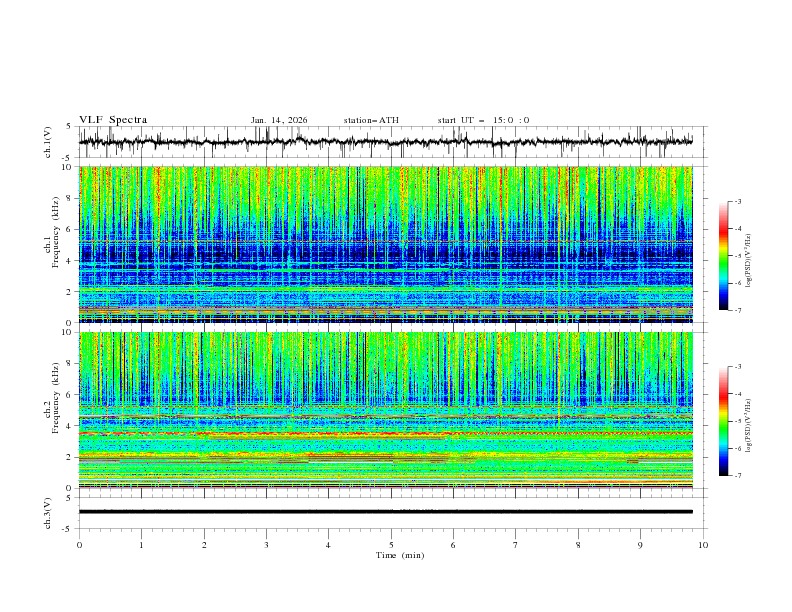Click the "ch.2 Frequency (kHz)" axis label
This screenshot has width=792, height=612.
[x=52, y=398]
